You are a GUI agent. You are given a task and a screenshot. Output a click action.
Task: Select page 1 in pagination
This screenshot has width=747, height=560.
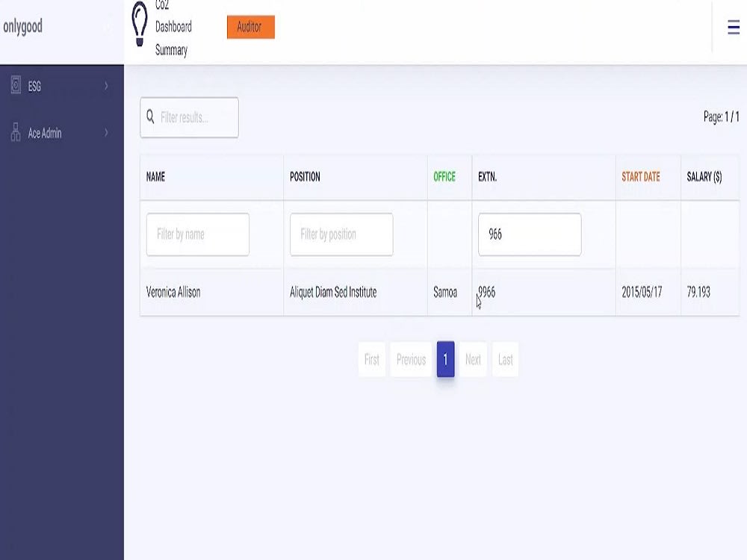(x=444, y=359)
